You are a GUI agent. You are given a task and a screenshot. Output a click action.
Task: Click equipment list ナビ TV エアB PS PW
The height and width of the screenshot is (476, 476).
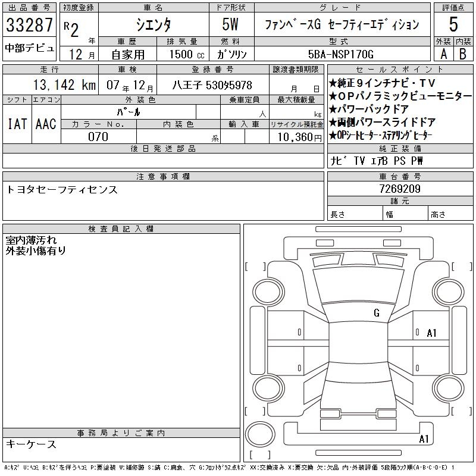coord(377,161)
